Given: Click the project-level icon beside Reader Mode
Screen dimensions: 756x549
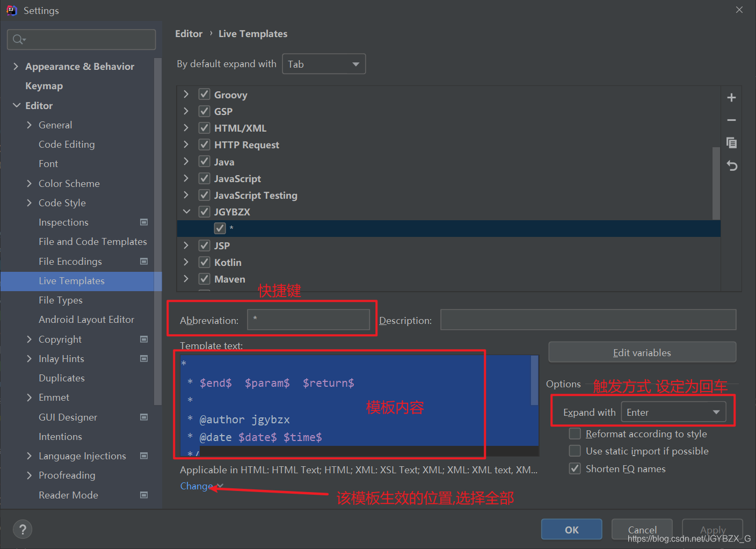Looking at the screenshot, I should point(144,495).
